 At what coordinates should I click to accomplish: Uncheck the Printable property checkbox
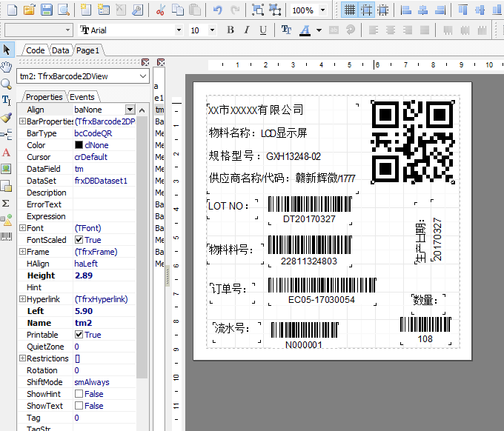[79, 335]
